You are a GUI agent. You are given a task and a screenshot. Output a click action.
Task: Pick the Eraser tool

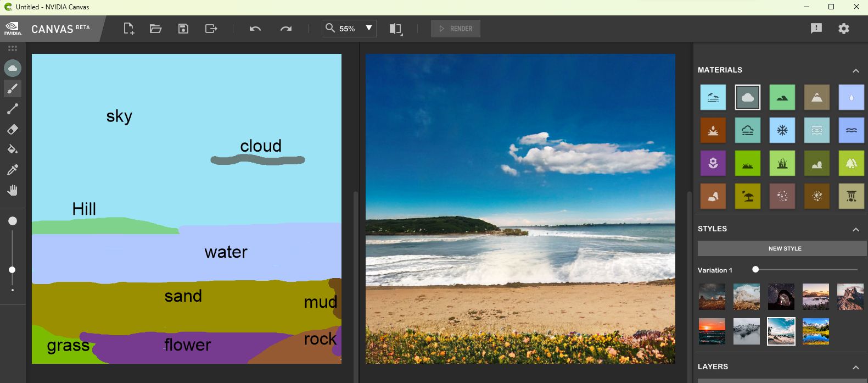(x=13, y=129)
